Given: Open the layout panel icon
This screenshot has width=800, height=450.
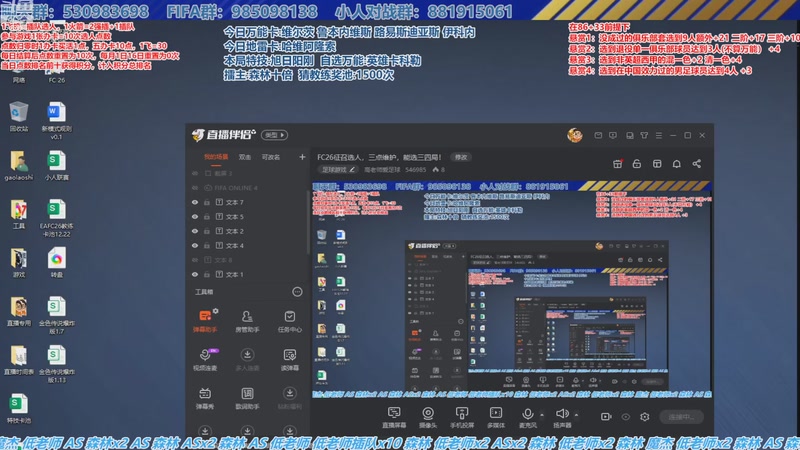Looking at the screenshot, I should pyautogui.click(x=657, y=164).
